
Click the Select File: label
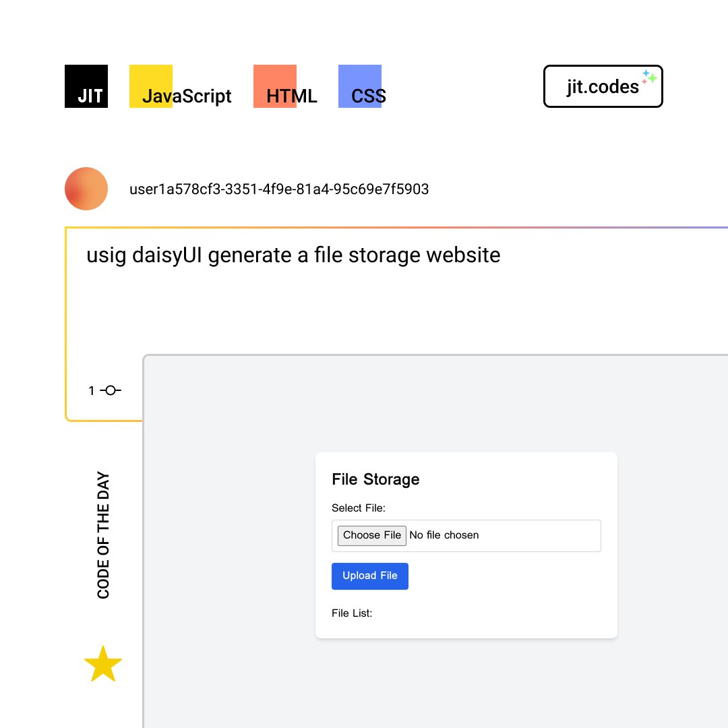point(359,508)
